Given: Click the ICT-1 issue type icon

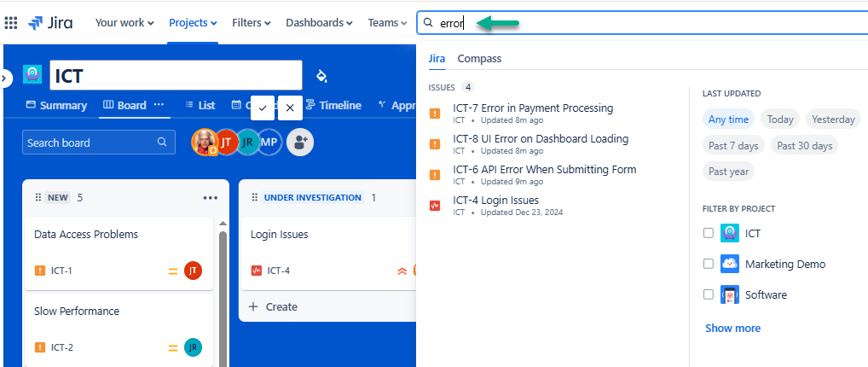Looking at the screenshot, I should [40, 271].
